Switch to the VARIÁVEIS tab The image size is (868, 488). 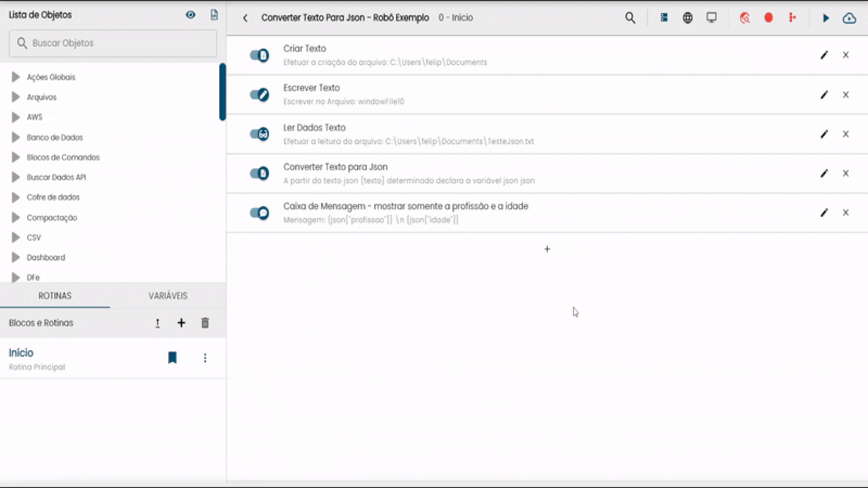168,296
